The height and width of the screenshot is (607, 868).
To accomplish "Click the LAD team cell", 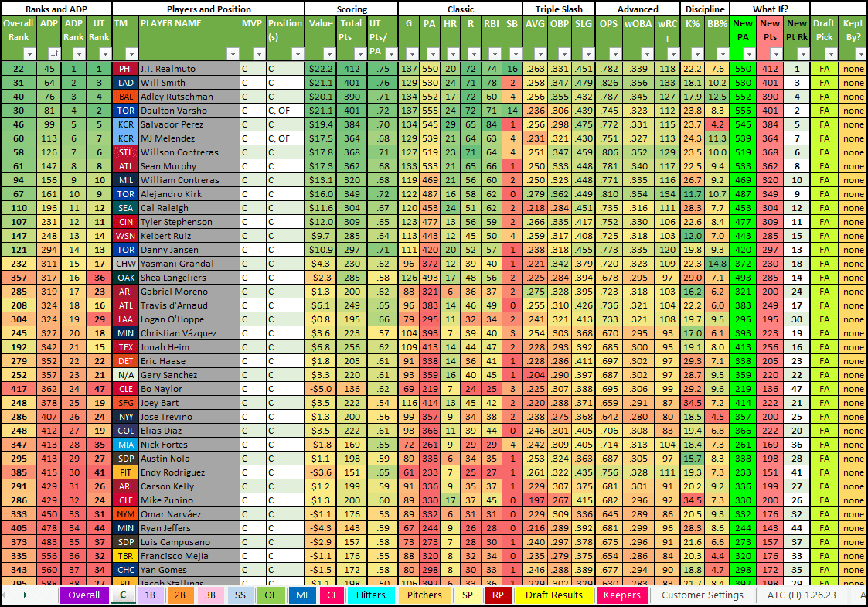I will click(x=126, y=83).
